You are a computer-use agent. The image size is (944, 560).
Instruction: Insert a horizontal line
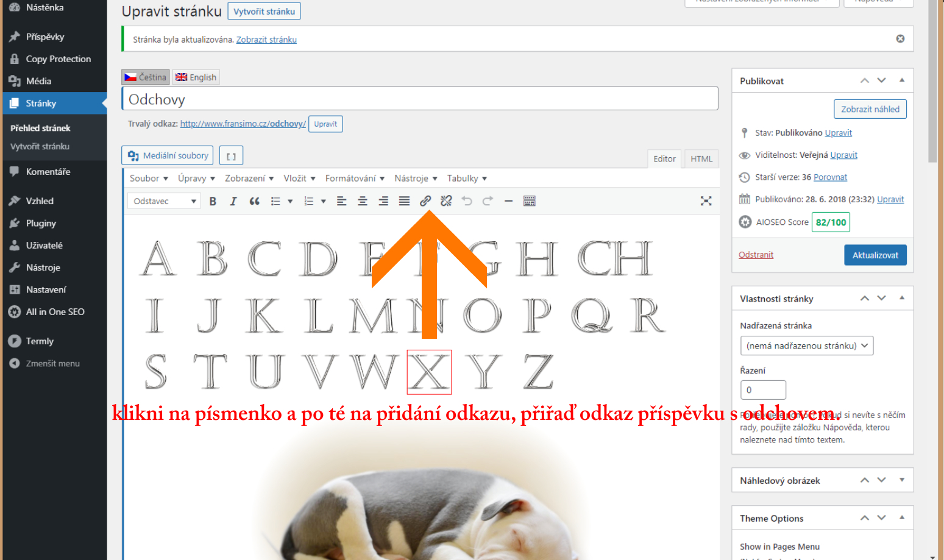[x=508, y=201]
